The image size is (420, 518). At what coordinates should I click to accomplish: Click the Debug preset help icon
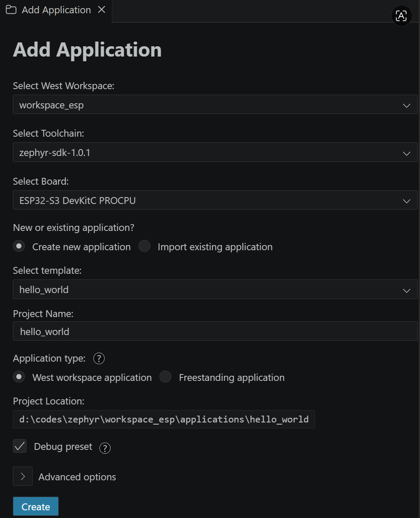click(105, 448)
